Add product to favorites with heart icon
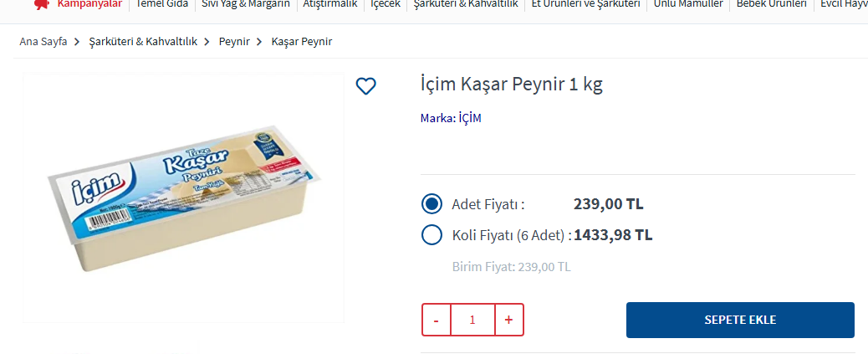868x354 pixels. (x=365, y=85)
